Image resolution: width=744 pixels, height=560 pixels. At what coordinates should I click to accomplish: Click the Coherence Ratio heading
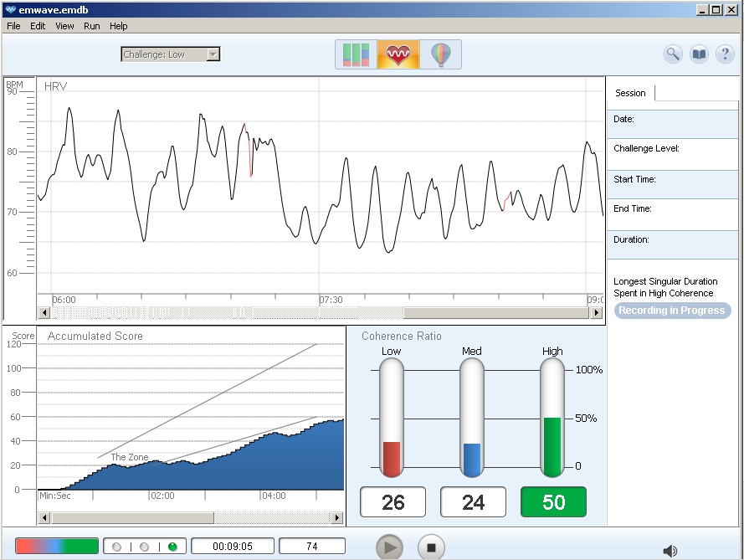coord(402,336)
